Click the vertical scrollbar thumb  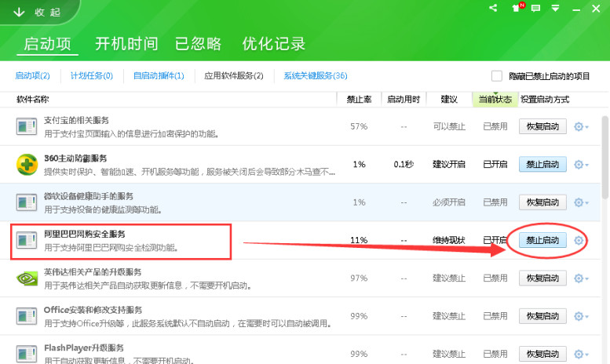click(605, 158)
